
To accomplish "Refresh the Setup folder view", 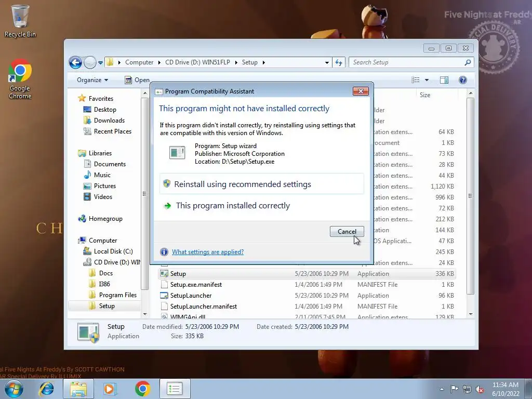I will [339, 62].
